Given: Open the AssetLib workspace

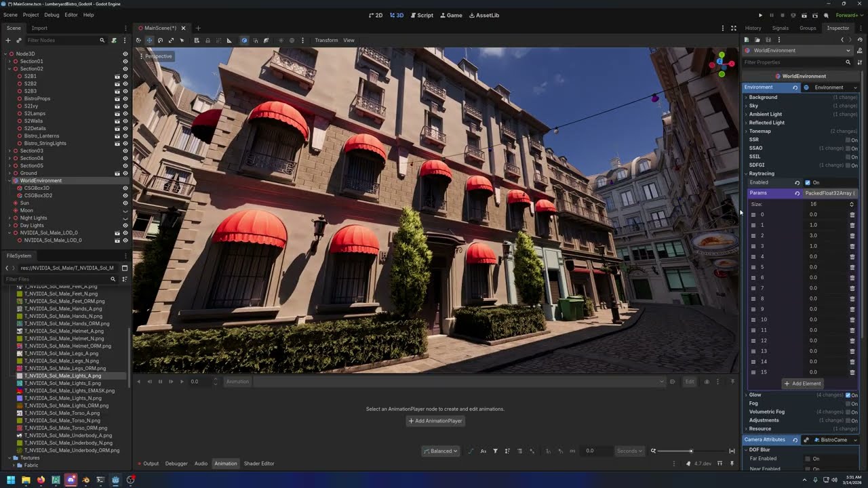Looking at the screenshot, I should pyautogui.click(x=484, y=15).
